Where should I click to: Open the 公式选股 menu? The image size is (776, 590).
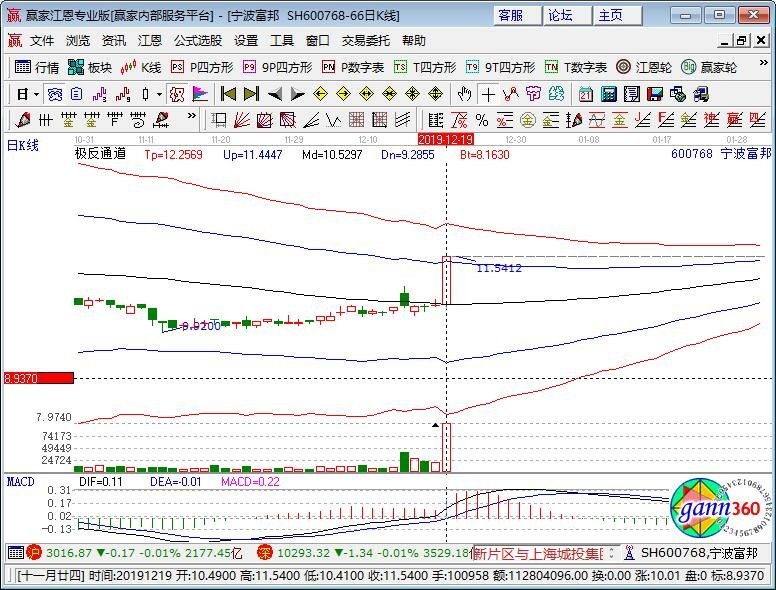[197, 41]
